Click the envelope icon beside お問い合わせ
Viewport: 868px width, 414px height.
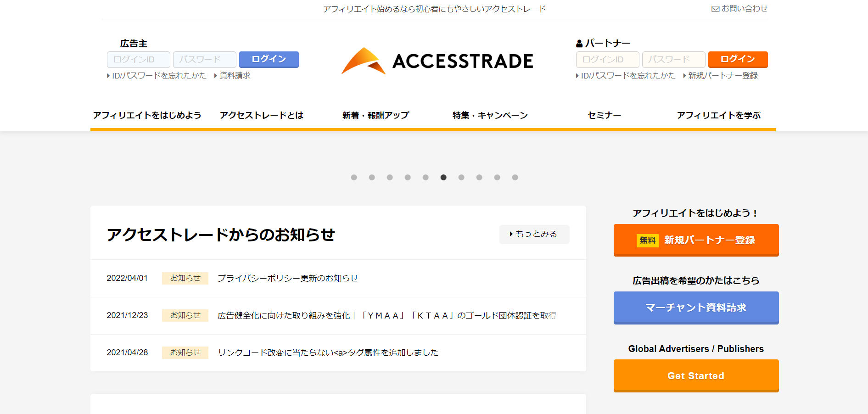click(x=715, y=9)
